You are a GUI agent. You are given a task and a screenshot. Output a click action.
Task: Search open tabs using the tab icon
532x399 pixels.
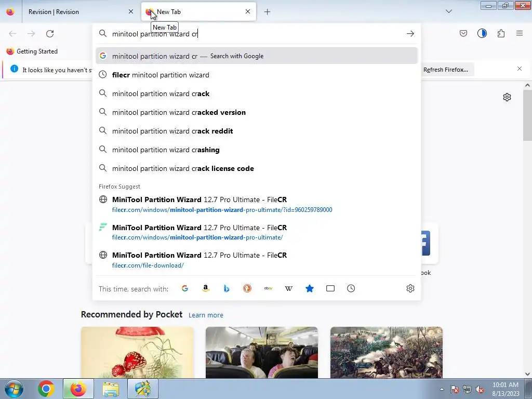click(x=330, y=288)
